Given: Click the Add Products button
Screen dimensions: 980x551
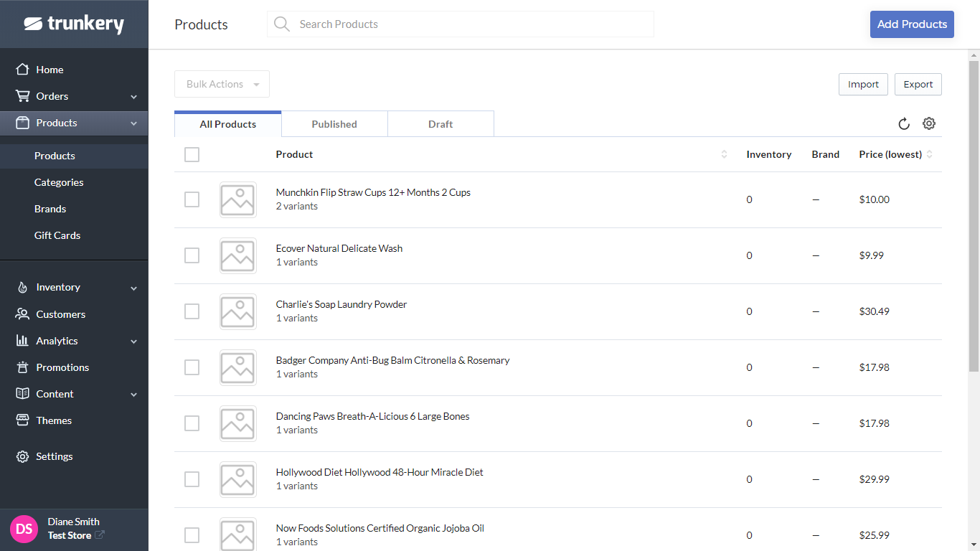Looking at the screenshot, I should [x=912, y=24].
